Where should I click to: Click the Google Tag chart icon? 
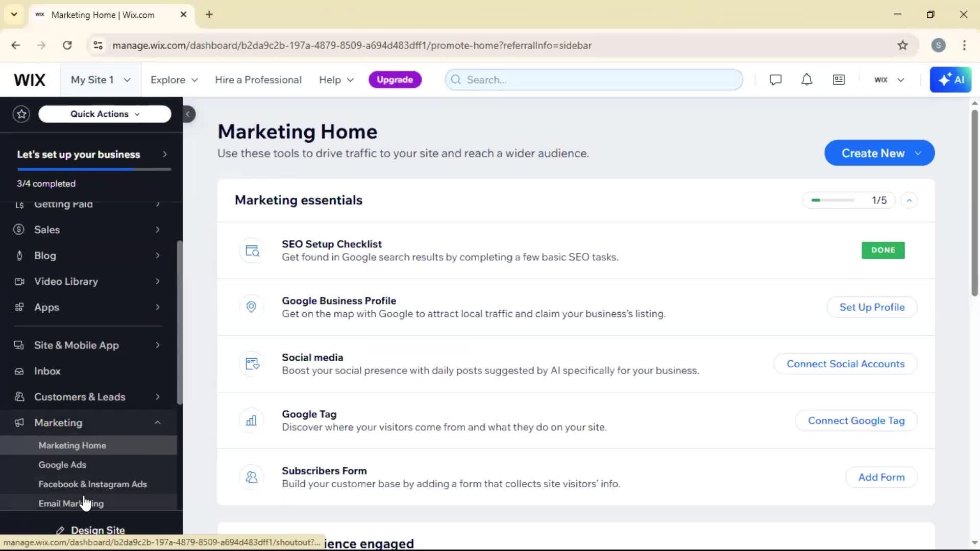click(252, 420)
